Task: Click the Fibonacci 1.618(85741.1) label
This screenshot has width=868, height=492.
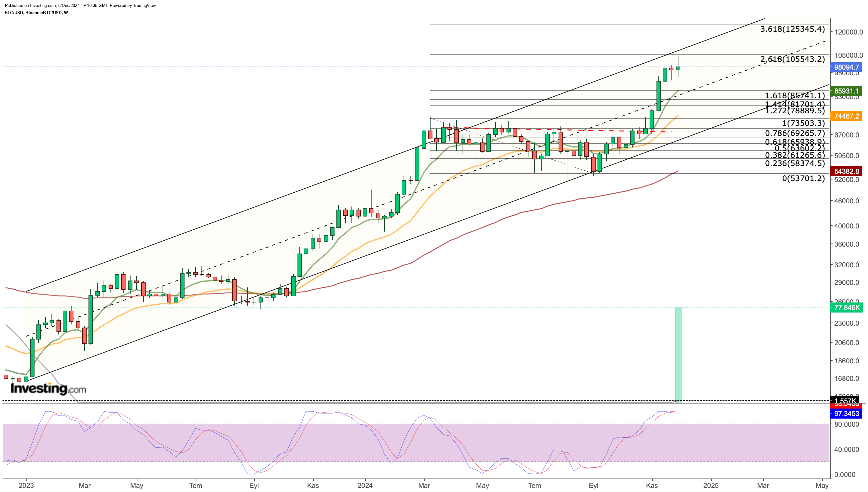Action: (795, 96)
